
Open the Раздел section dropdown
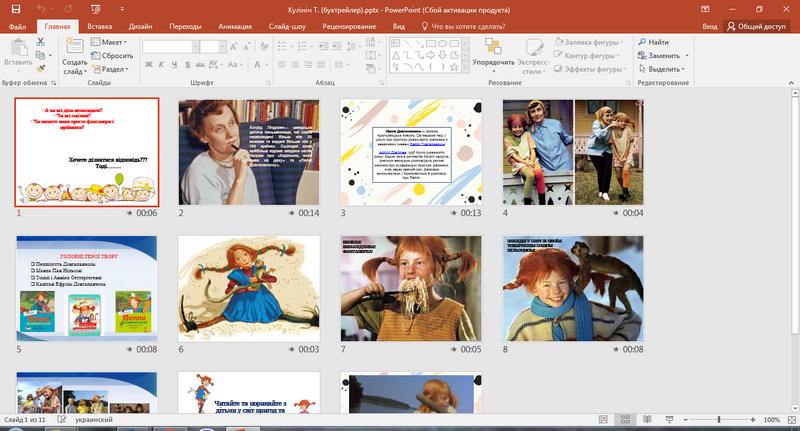point(129,69)
